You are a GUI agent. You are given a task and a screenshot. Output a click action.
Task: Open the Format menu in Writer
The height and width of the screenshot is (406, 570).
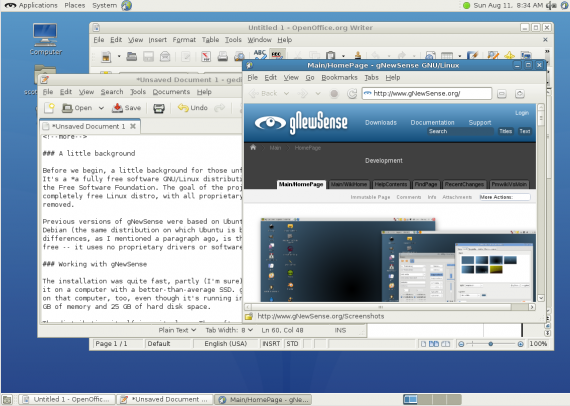184,40
